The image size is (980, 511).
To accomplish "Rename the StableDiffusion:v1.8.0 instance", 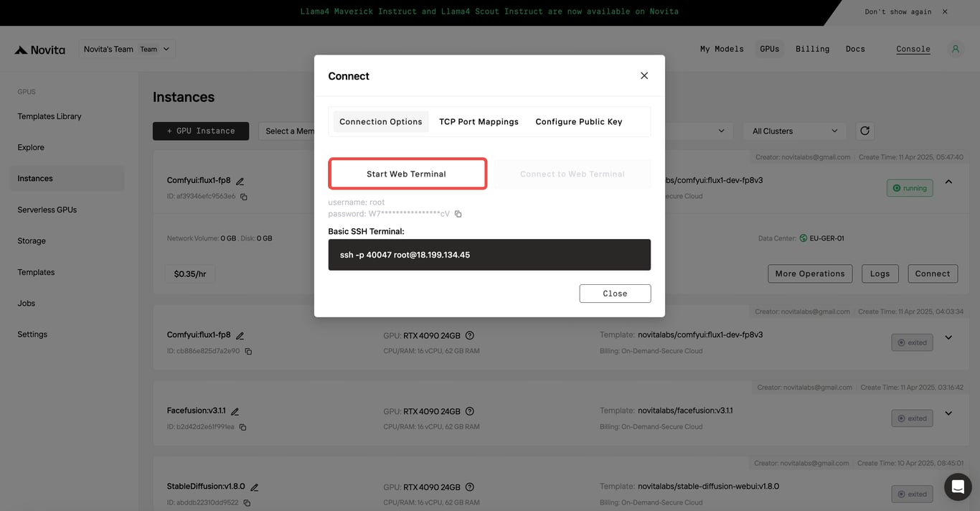I will [254, 487].
